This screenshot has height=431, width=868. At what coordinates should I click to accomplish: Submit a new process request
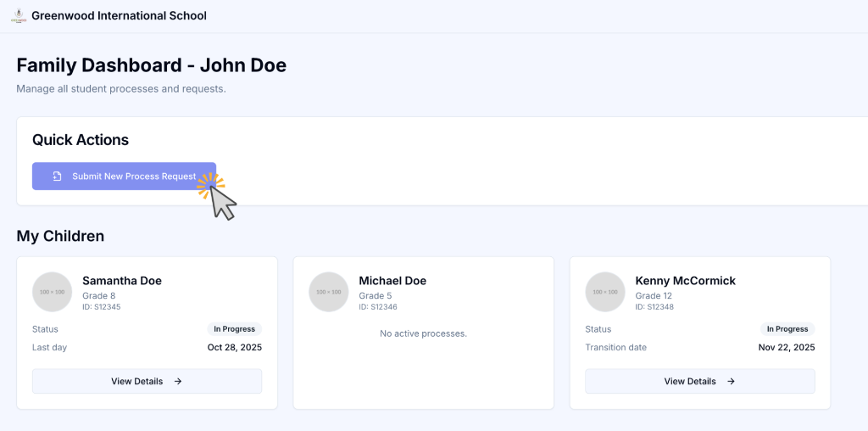coord(124,176)
